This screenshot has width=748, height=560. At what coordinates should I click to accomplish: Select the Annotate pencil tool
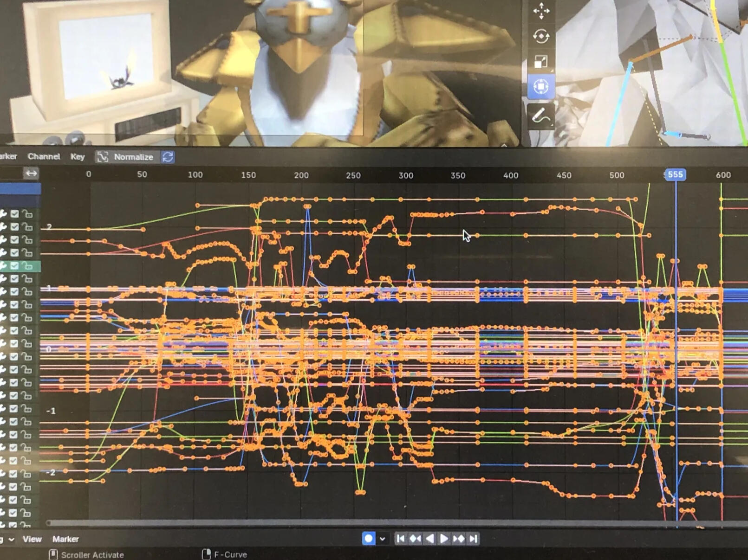coord(540,115)
